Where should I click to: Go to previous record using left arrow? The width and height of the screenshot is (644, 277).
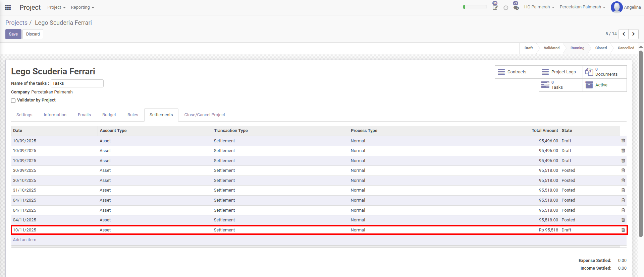click(x=624, y=34)
